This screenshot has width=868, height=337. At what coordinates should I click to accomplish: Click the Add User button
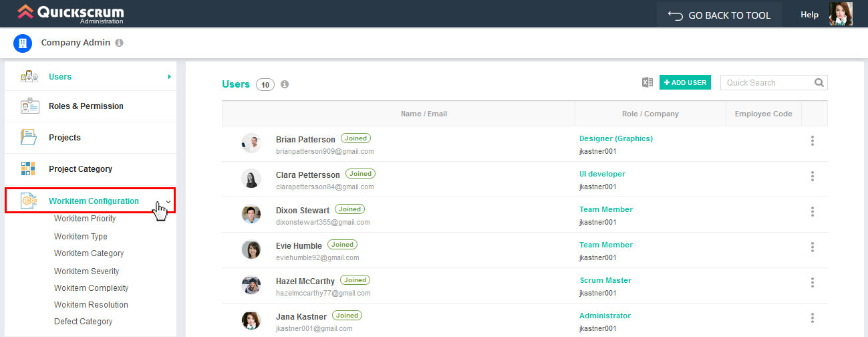click(685, 82)
